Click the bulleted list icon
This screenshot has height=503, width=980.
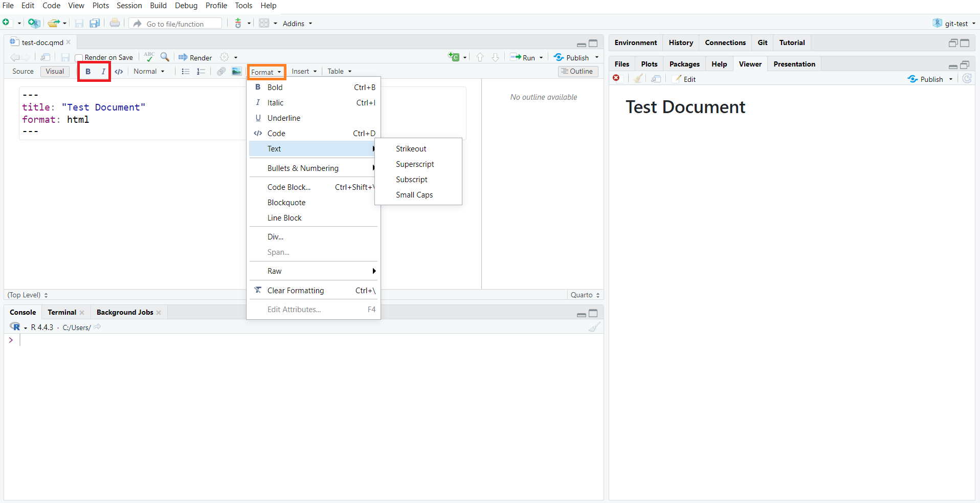(185, 71)
